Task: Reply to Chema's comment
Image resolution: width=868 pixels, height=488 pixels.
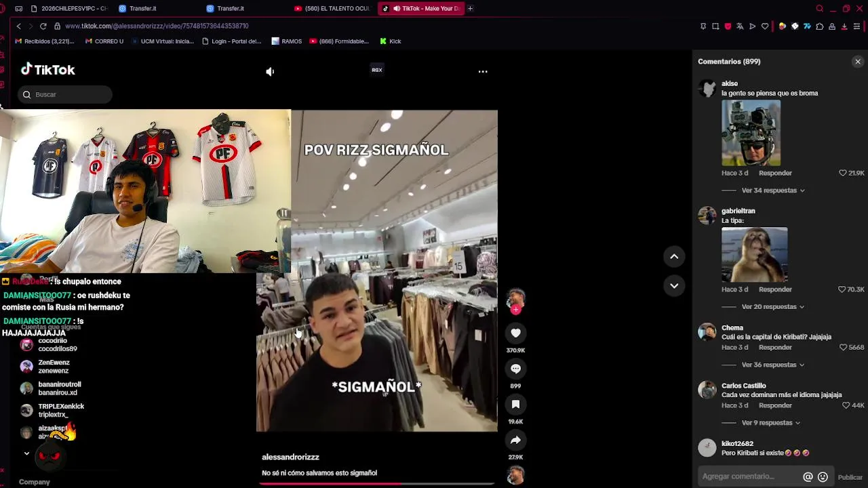Action: coord(775,347)
